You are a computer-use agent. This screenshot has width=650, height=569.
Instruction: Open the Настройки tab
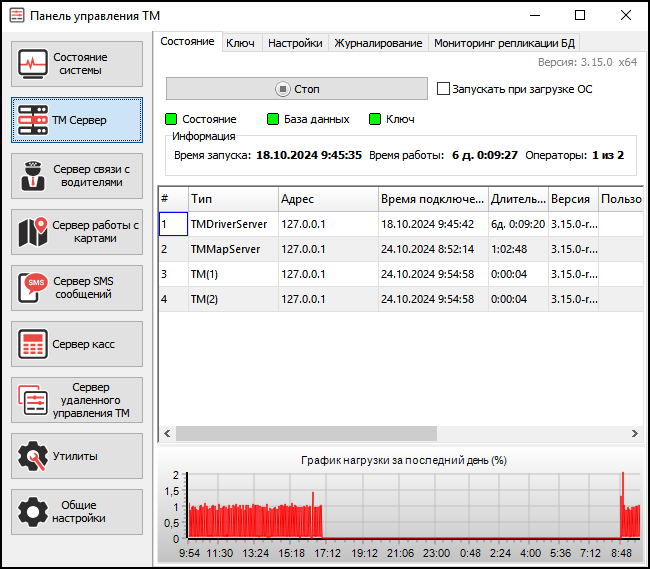pyautogui.click(x=295, y=43)
